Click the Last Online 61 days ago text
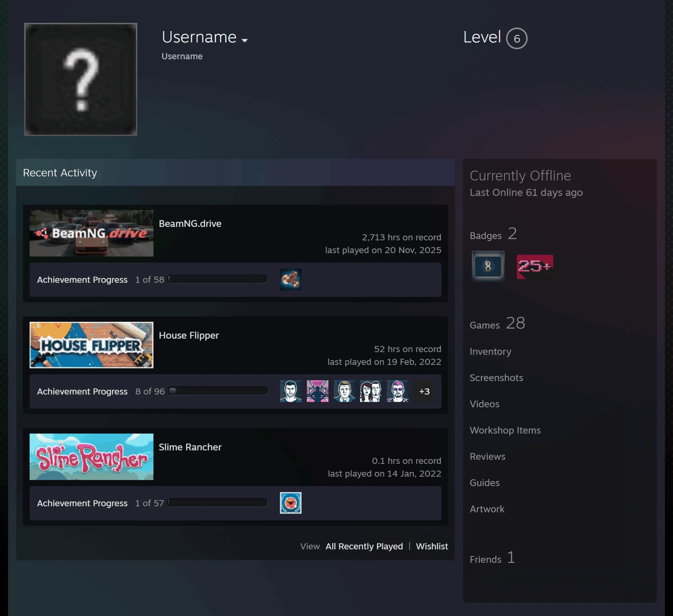The height and width of the screenshot is (616, 673). tap(526, 192)
